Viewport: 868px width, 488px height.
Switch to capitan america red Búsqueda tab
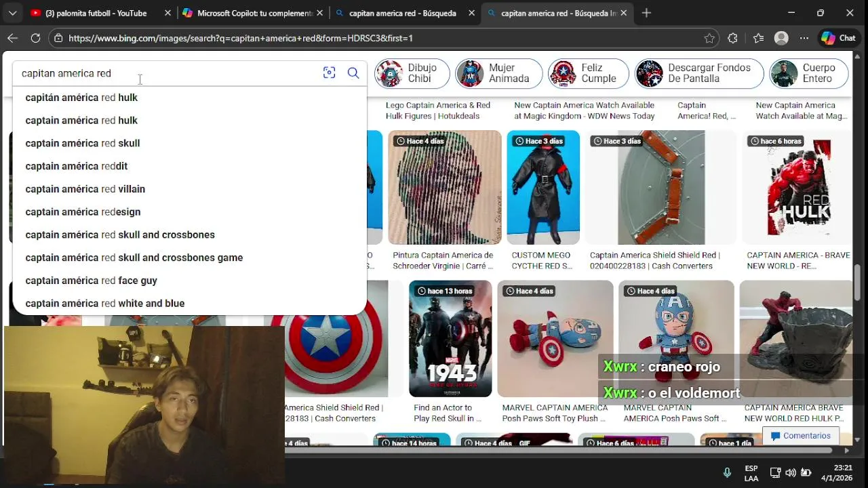[x=403, y=13]
